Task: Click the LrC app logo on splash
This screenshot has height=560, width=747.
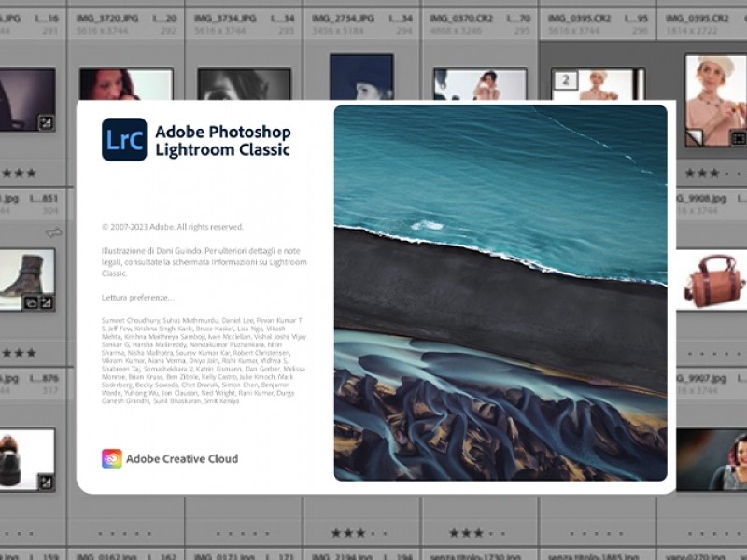Action: [x=124, y=139]
